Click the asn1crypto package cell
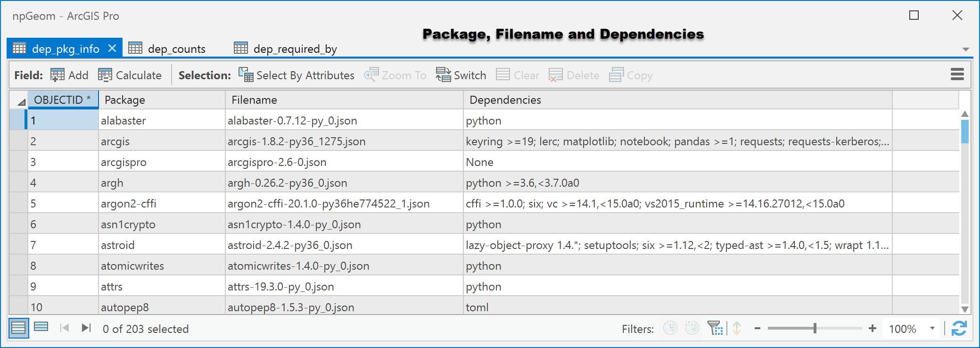 click(162, 224)
